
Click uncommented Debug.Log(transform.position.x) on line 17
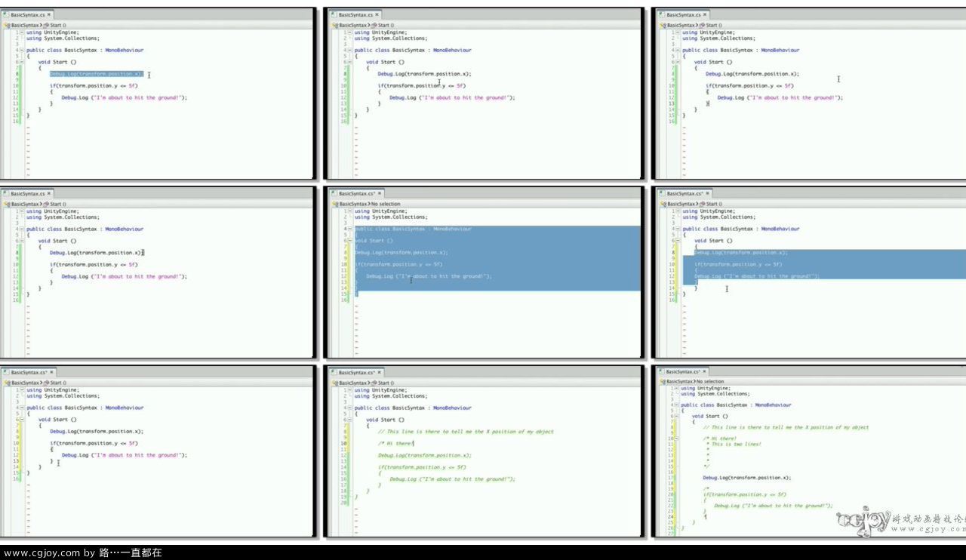click(747, 478)
